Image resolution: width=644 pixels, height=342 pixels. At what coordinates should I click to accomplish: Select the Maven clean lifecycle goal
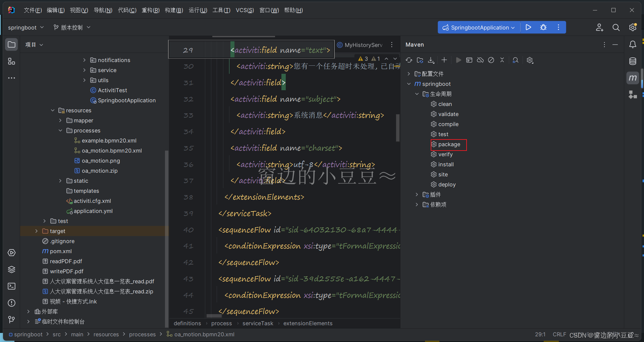(445, 104)
